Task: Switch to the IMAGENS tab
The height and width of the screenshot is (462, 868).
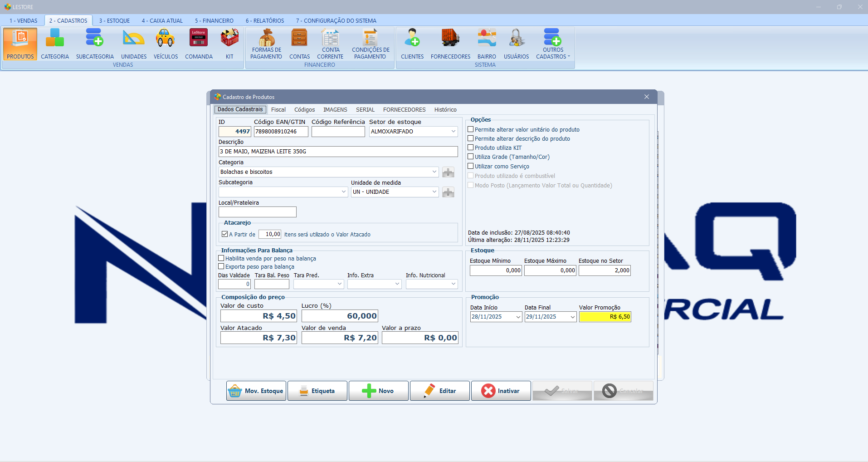Action: click(335, 109)
